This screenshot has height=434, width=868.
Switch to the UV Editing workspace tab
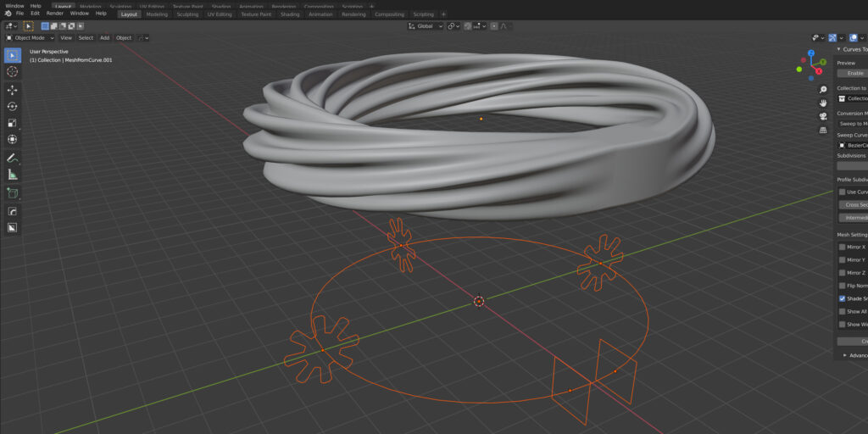[220, 14]
